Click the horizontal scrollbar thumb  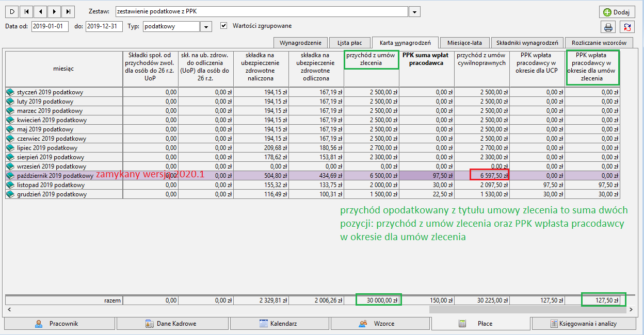[528, 309]
